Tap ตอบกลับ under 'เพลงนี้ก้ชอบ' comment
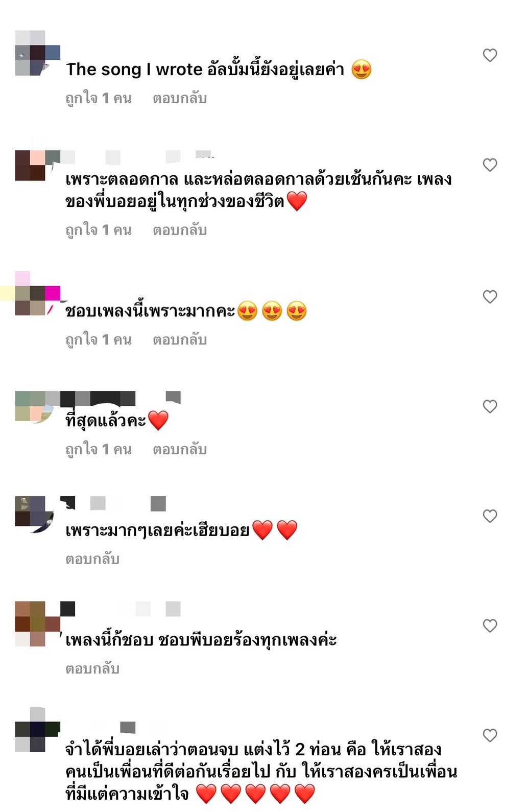 tap(92, 669)
